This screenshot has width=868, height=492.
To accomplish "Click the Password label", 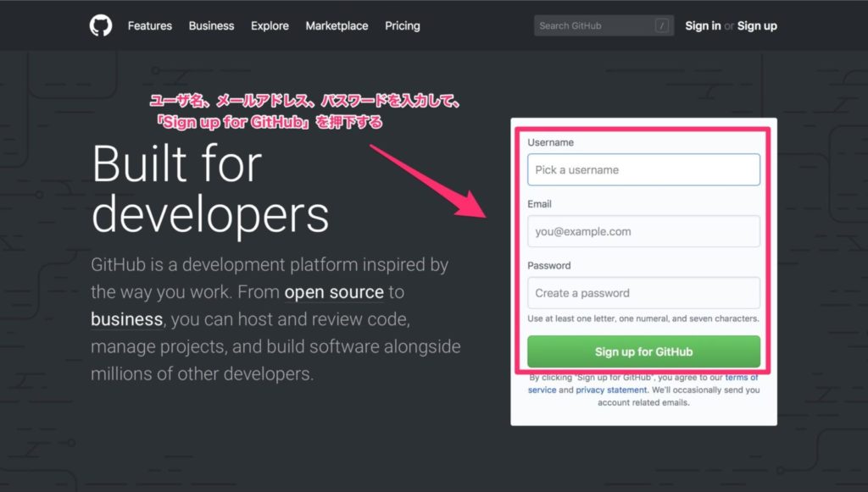I will [548, 265].
